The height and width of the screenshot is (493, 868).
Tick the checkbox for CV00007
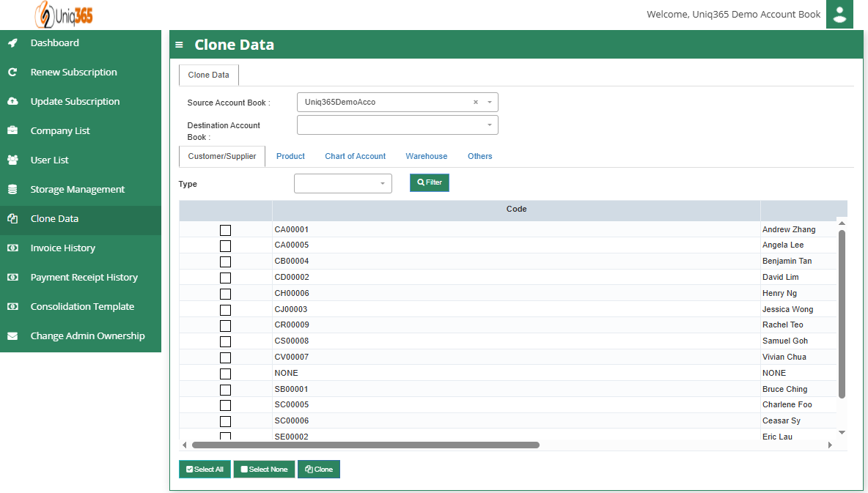point(225,357)
